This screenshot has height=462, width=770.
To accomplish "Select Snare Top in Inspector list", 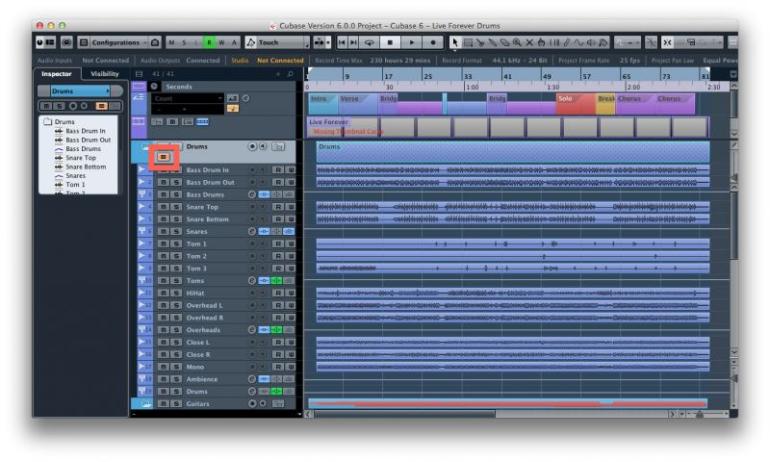I will pos(81,158).
